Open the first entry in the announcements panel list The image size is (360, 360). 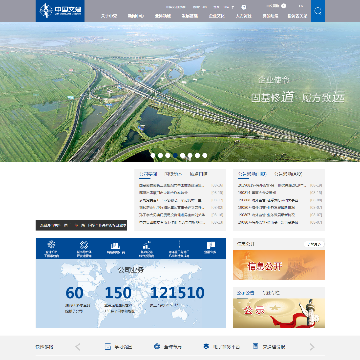point(272,185)
